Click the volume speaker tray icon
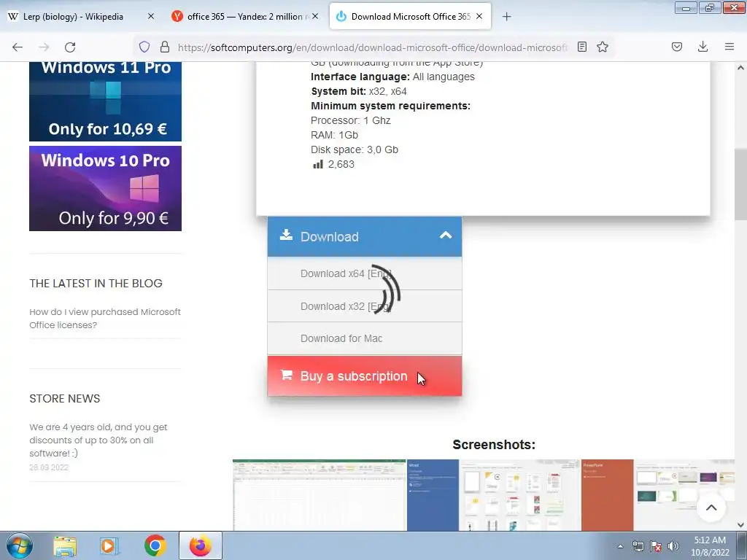Image resolution: width=747 pixels, height=560 pixels. [x=673, y=546]
